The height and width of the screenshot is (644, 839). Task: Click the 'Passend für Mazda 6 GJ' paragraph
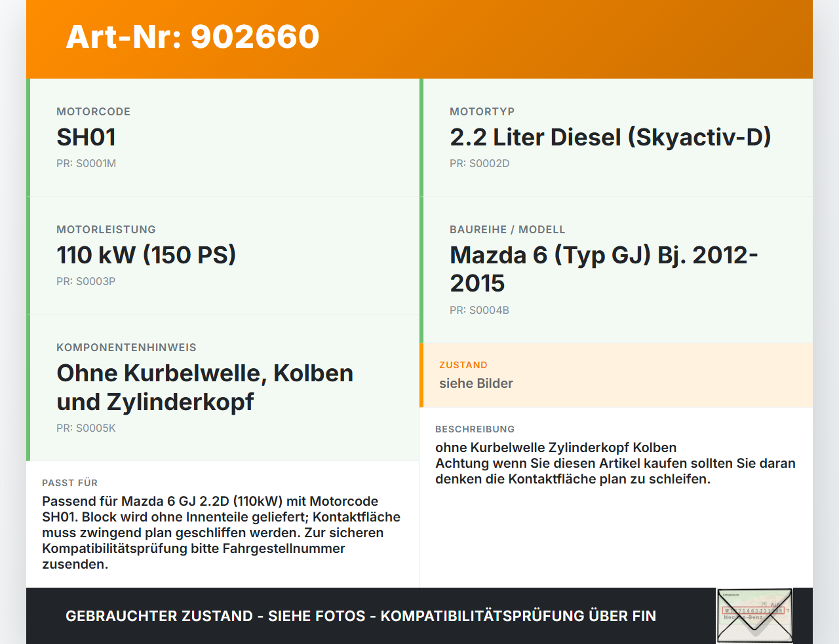click(x=222, y=533)
